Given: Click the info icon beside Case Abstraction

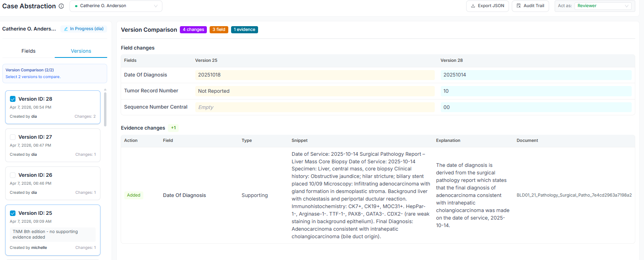Looking at the screenshot, I should 61,6.
